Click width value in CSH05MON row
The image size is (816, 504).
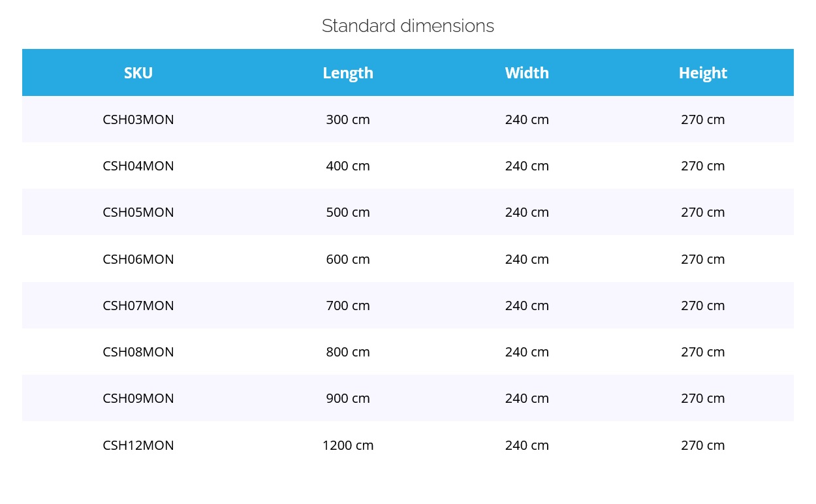point(527,212)
